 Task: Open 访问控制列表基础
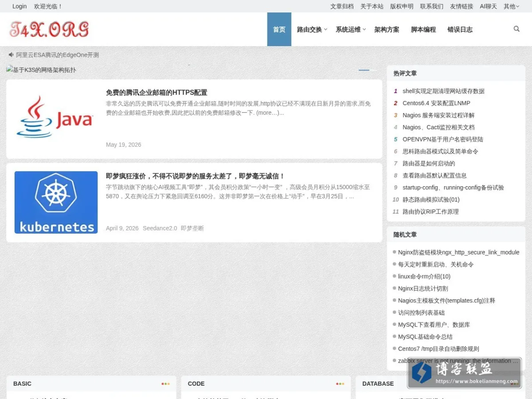[421, 313]
